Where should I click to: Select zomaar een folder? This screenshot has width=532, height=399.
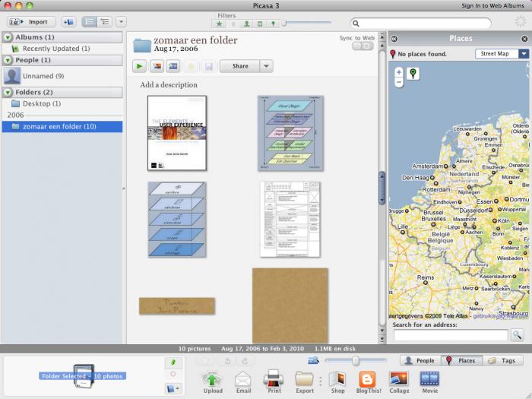62,127
